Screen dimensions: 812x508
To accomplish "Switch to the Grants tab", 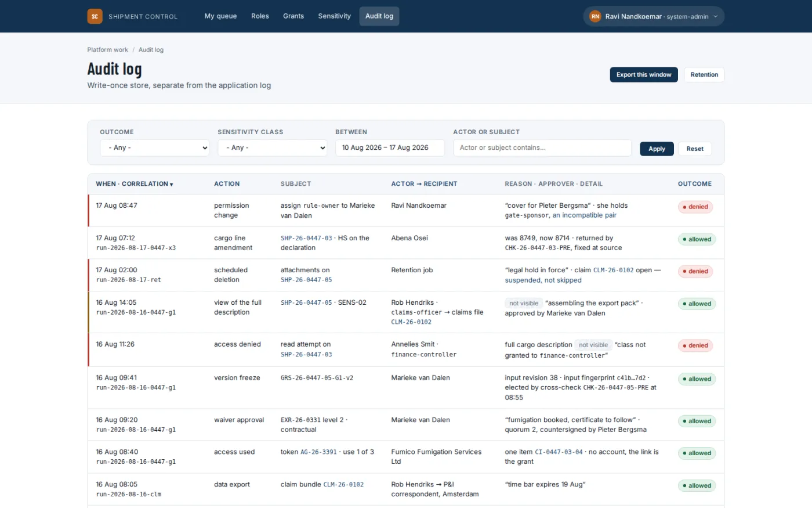I will click(x=293, y=16).
